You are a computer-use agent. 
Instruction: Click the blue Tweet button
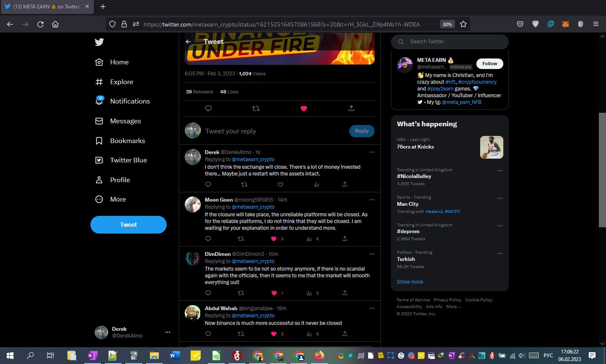coord(128,225)
